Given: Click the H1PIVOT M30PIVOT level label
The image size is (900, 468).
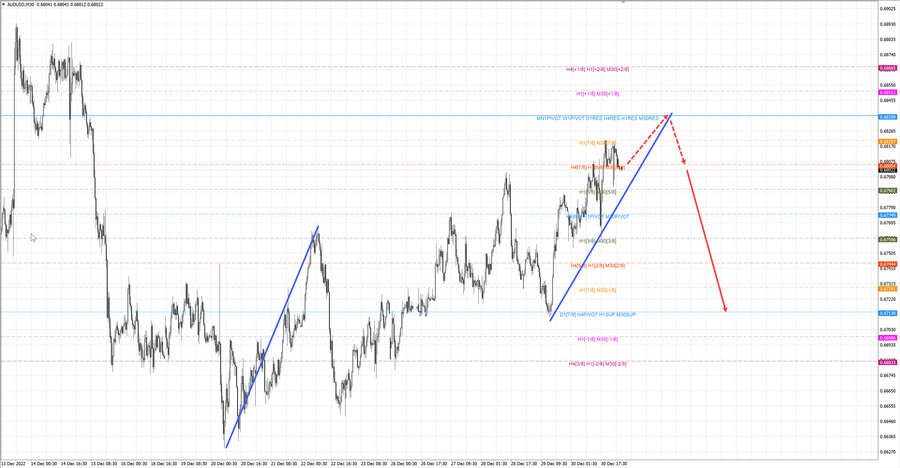Looking at the screenshot, I should (x=598, y=216).
